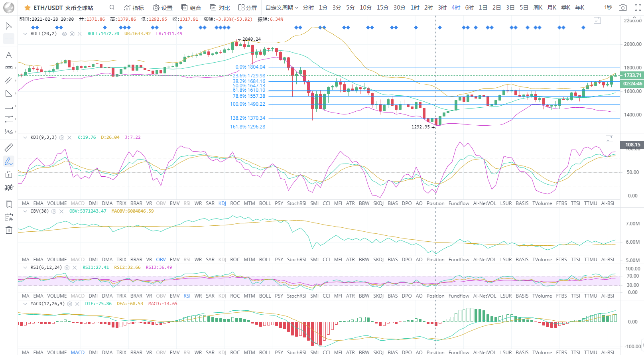Select StochRSI in the KDJ panel tabs
Image resolution: width=644 pixels, height=355 pixels.
click(296, 203)
